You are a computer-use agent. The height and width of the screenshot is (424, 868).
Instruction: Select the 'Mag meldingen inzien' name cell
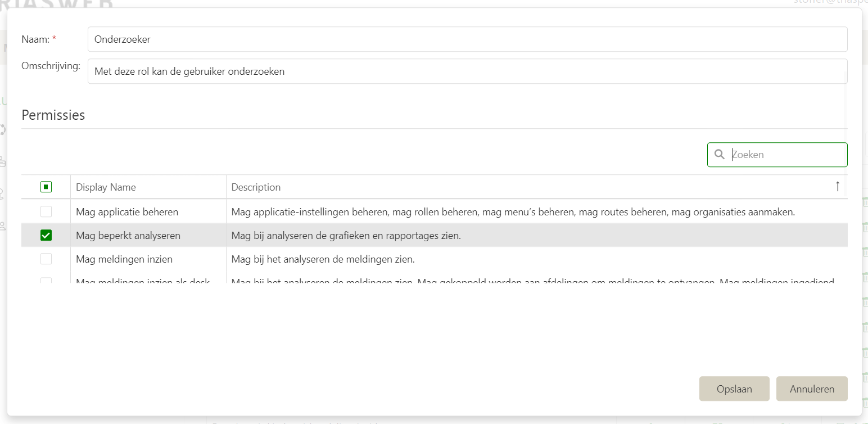[x=124, y=259]
